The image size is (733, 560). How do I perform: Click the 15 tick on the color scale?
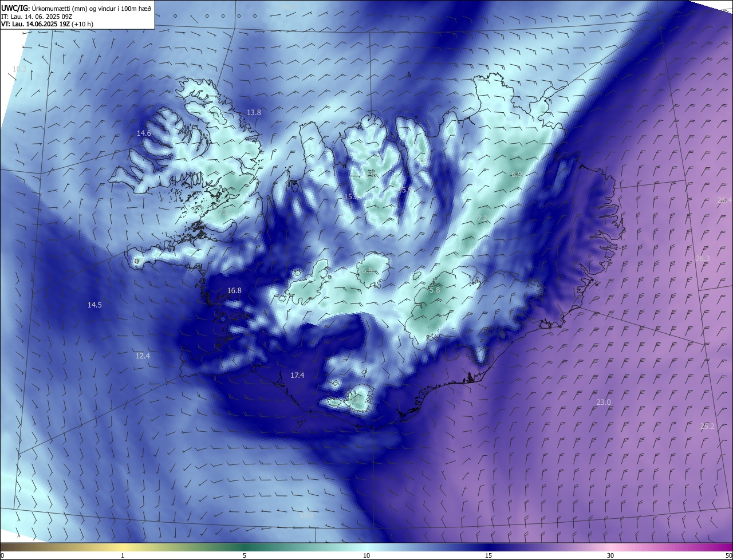pos(488,555)
